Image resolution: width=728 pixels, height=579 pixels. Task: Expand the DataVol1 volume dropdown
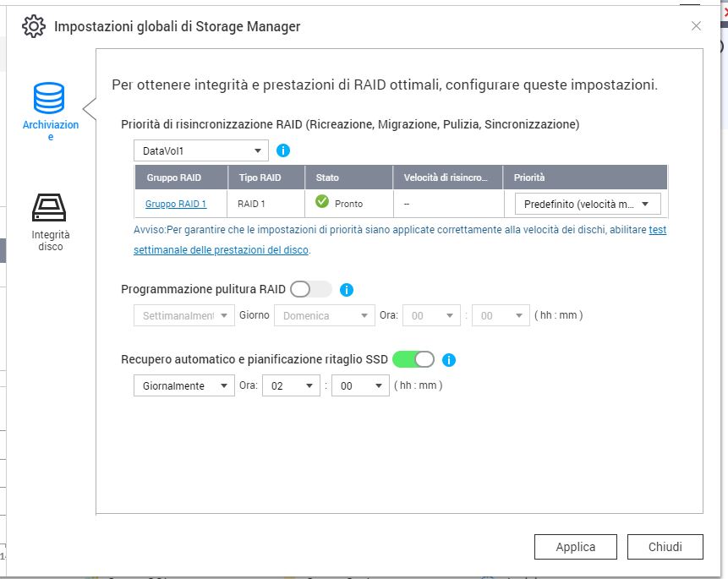pos(201,150)
